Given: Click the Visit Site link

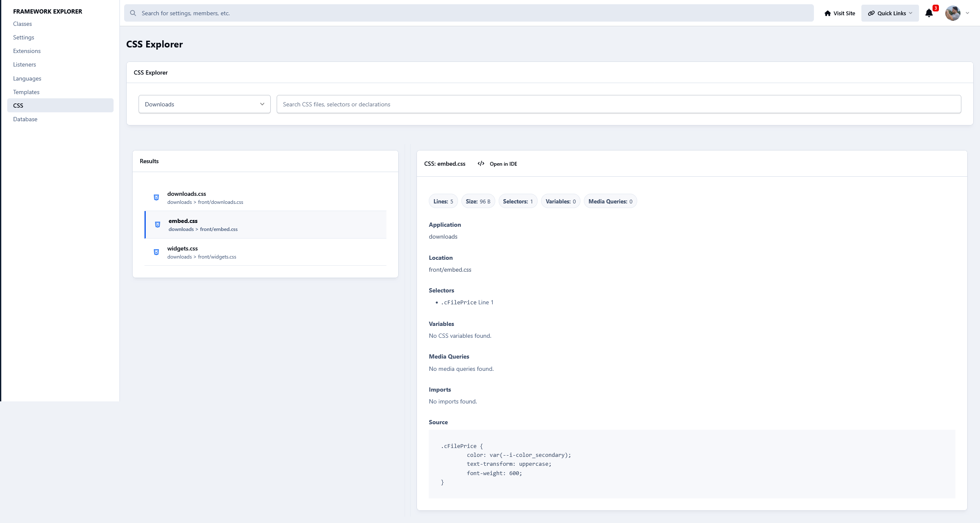Looking at the screenshot, I should pyautogui.click(x=840, y=13).
